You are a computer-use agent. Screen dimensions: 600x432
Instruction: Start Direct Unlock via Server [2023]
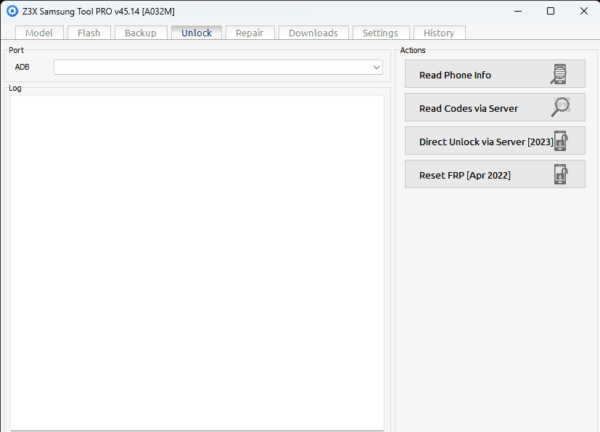pyautogui.click(x=495, y=141)
